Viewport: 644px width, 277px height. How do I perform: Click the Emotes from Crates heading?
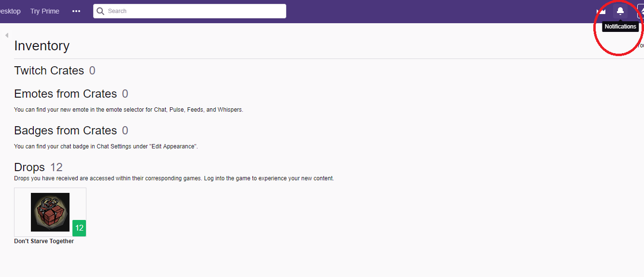(x=66, y=94)
